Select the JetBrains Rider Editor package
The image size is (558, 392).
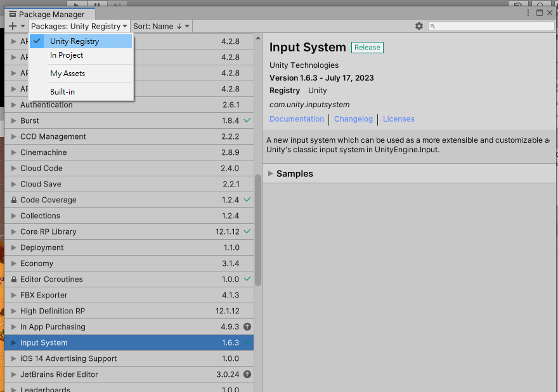[129, 374]
